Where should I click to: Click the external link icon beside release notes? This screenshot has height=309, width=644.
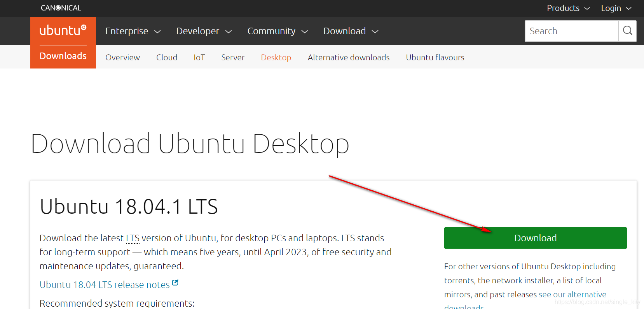[x=175, y=283]
